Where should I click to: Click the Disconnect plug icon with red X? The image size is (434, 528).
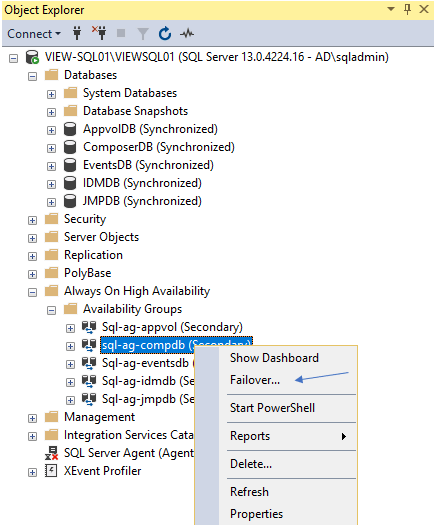pos(99,33)
